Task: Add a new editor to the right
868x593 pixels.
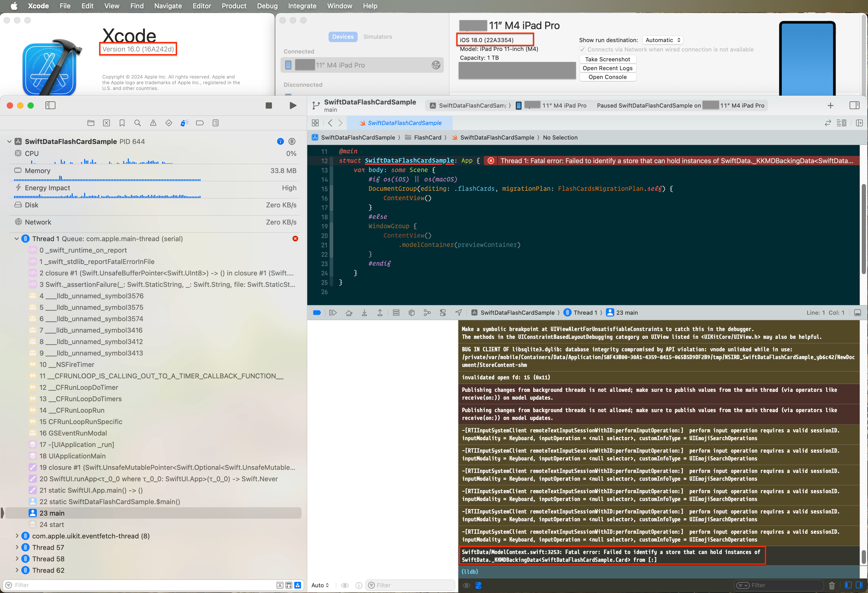Action: pyautogui.click(x=859, y=123)
